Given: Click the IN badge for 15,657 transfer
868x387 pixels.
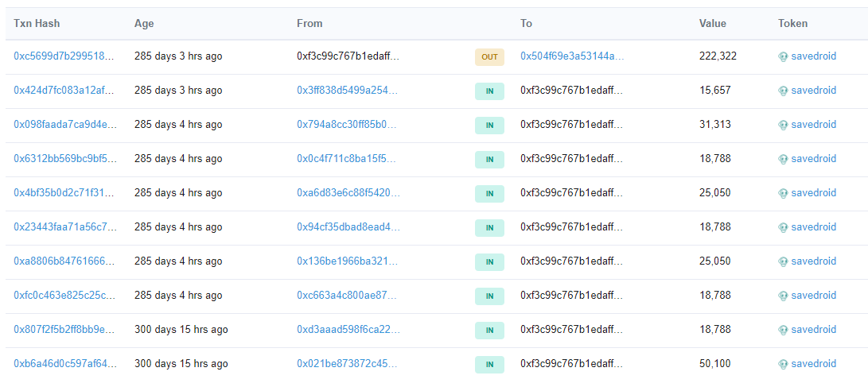Looking at the screenshot, I should point(489,91).
